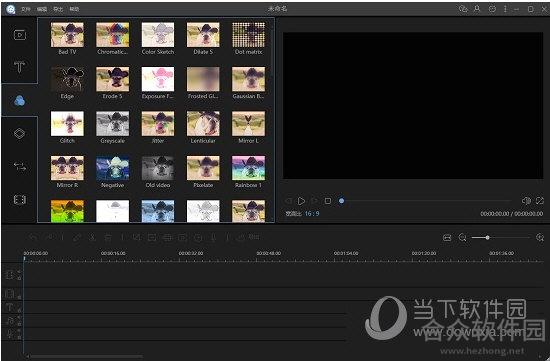Image resolution: width=550 pixels, height=361 pixels.
Task: Select the Rainbow 1 filter thumbnail
Action: coord(249,168)
